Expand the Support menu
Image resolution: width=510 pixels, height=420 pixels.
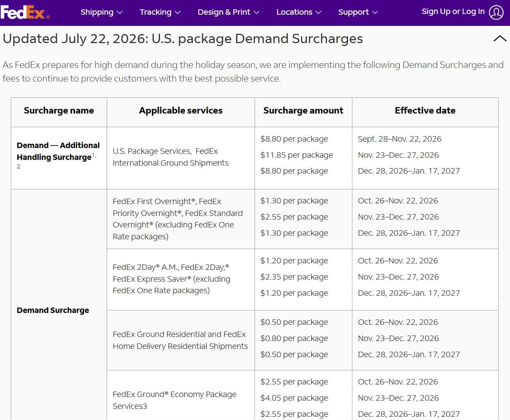click(358, 12)
